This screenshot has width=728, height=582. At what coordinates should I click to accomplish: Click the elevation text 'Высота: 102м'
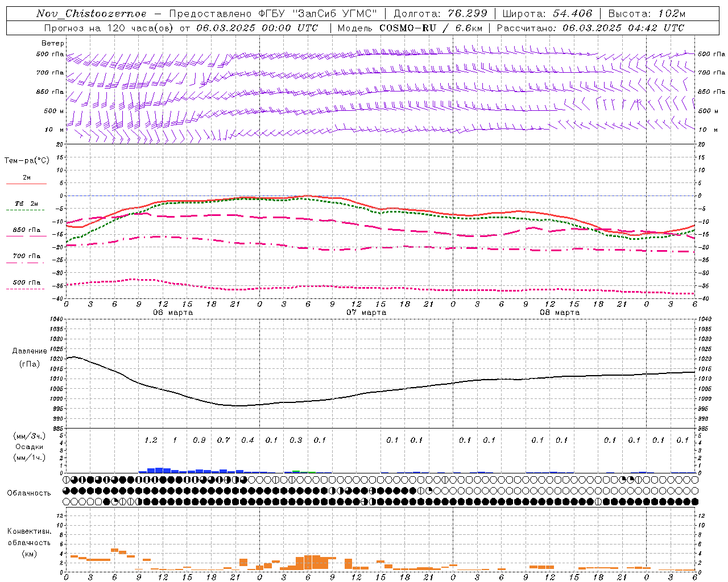[647, 14]
